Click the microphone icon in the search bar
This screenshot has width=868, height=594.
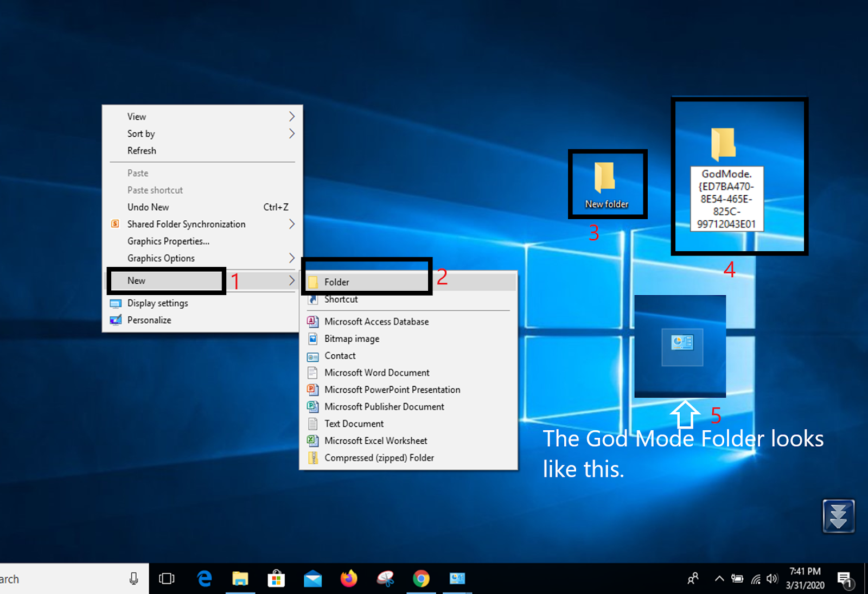(x=133, y=579)
